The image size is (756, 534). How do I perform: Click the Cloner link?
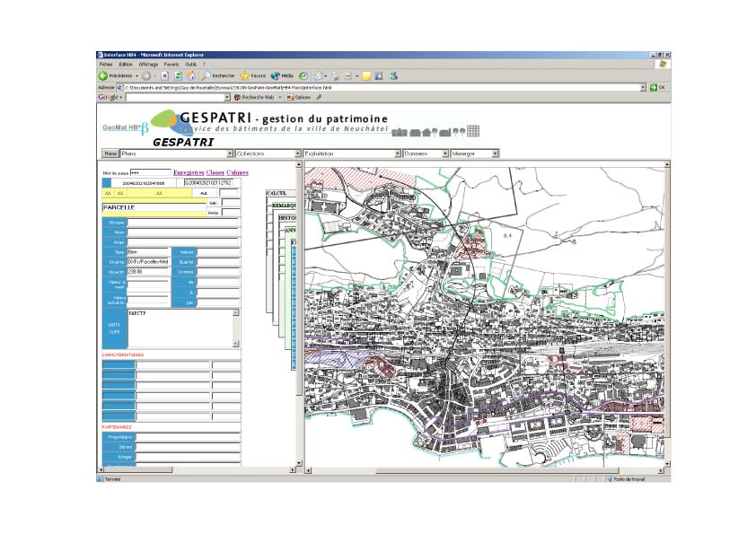click(215, 172)
